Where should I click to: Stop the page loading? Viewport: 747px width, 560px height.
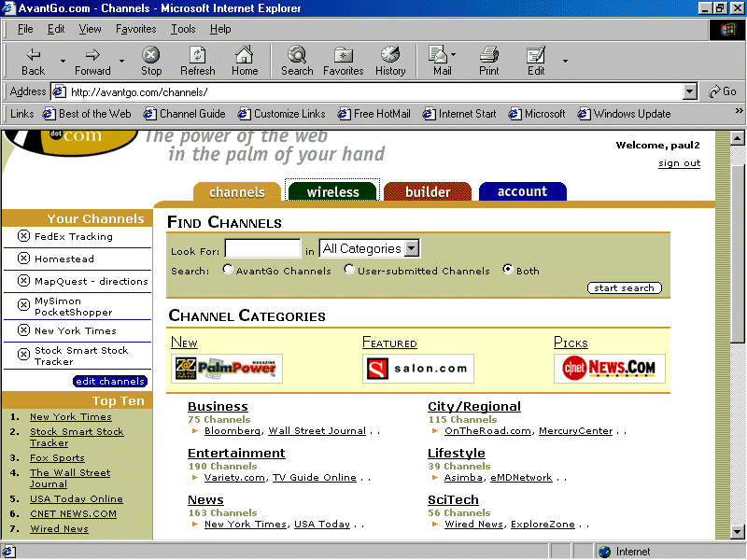click(x=151, y=55)
